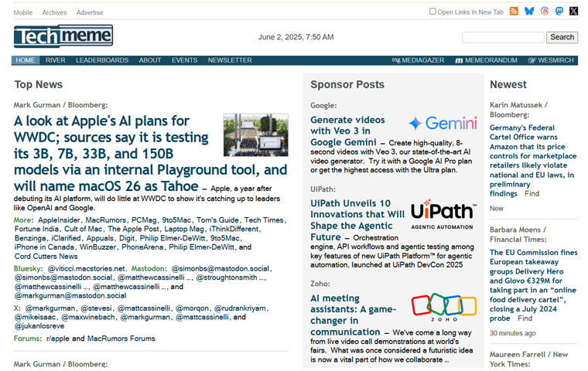Open the NEWSLETTER nav tab
Screen dimensions: 588x371
click(x=230, y=60)
